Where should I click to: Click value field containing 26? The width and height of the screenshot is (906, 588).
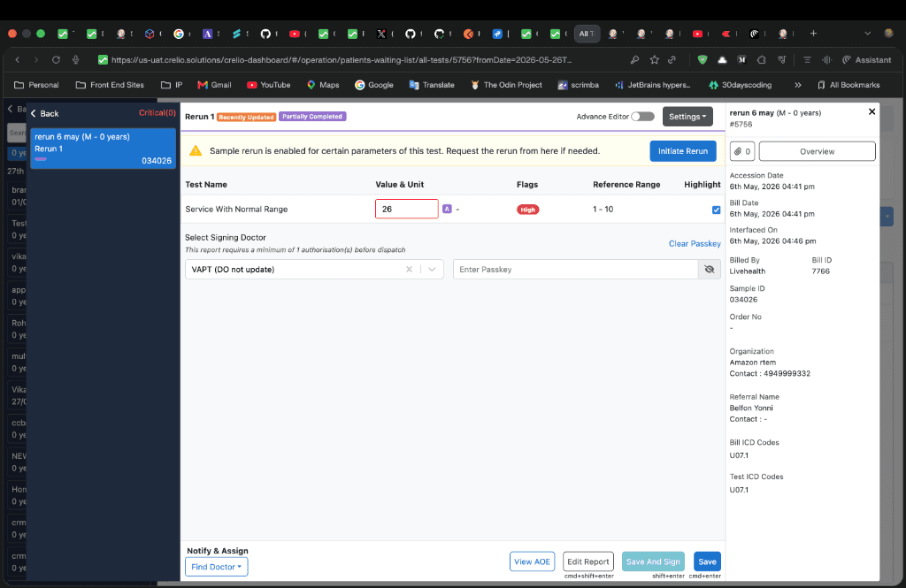click(407, 209)
